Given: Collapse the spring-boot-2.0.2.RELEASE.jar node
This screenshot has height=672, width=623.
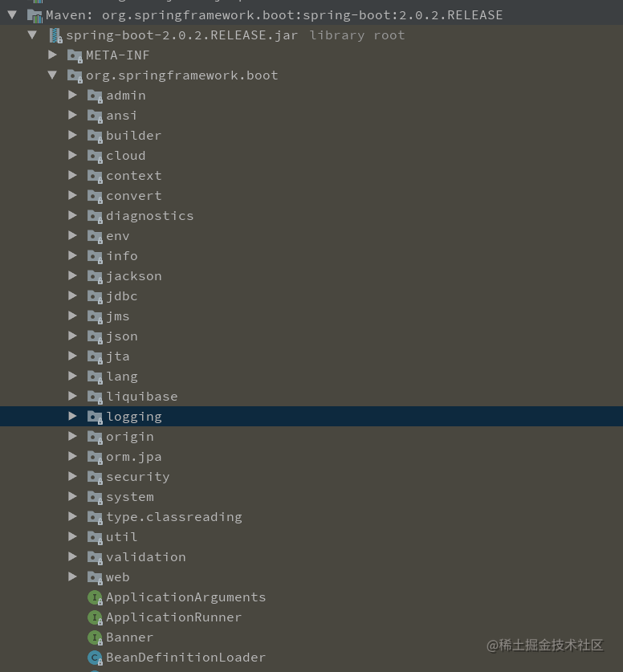Looking at the screenshot, I should pos(33,35).
